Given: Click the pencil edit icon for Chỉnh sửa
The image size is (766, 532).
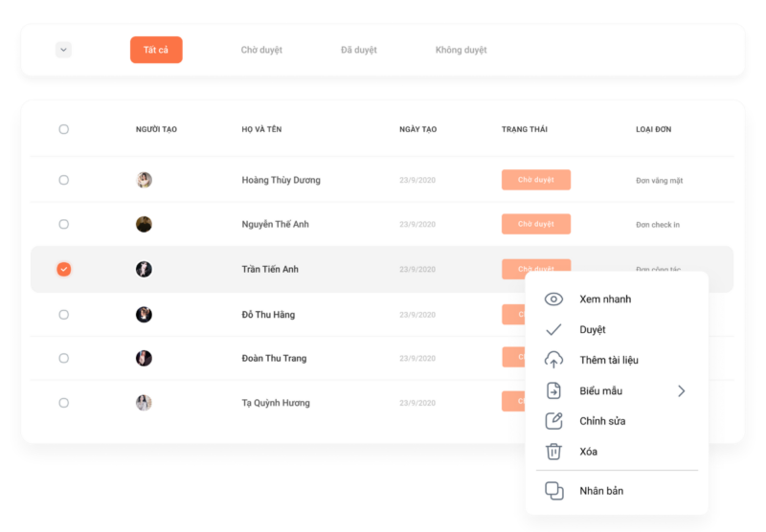Looking at the screenshot, I should coord(553,421).
